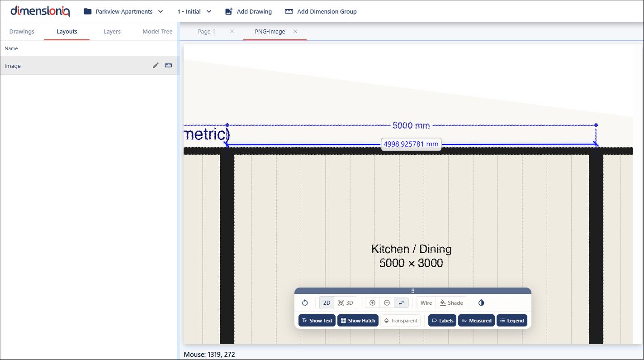The width and height of the screenshot is (644, 360).
Task: Click pencil edit icon on Image row
Action: [156, 66]
